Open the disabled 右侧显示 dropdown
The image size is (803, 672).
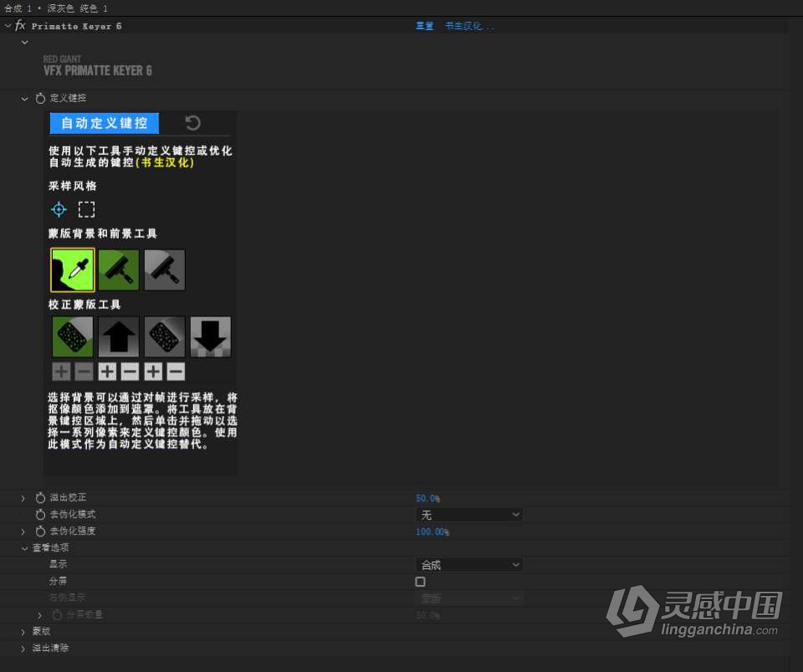pyautogui.click(x=469, y=598)
